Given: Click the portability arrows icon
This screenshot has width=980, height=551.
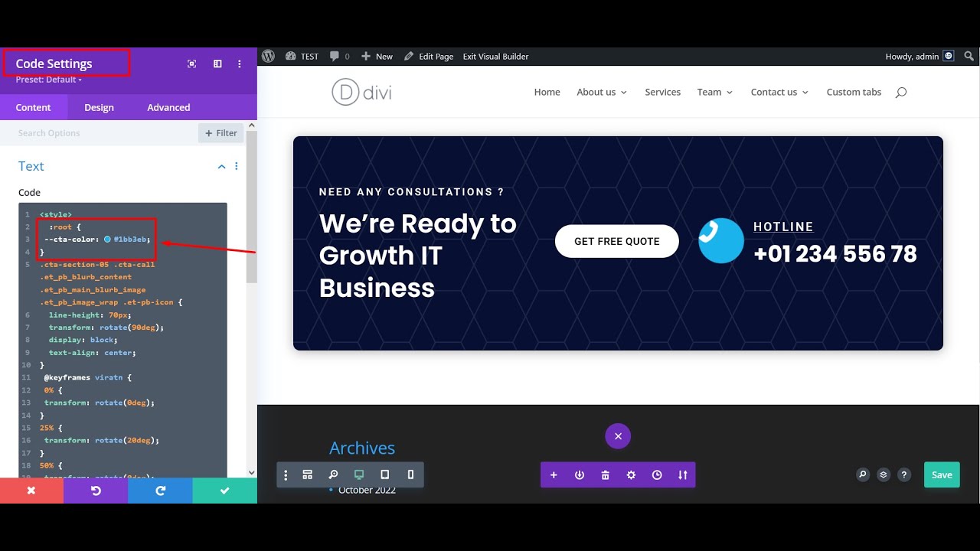Looking at the screenshot, I should coord(682,475).
